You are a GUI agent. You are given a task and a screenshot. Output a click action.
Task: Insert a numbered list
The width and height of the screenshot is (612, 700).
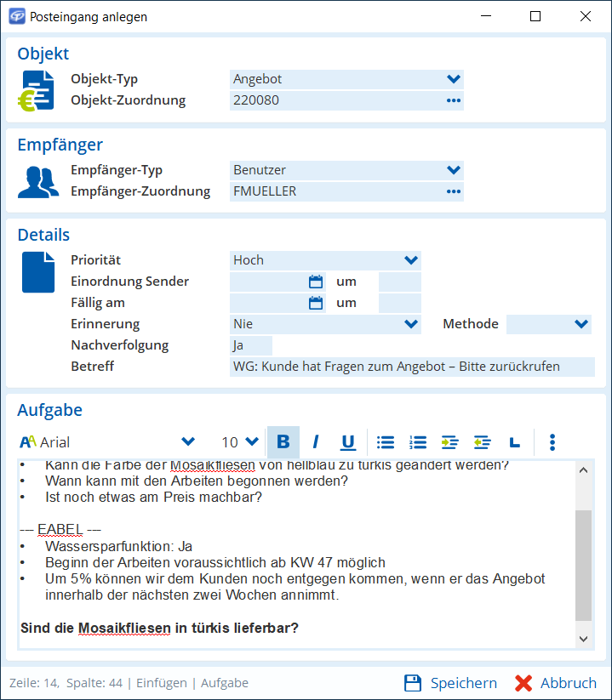click(418, 442)
